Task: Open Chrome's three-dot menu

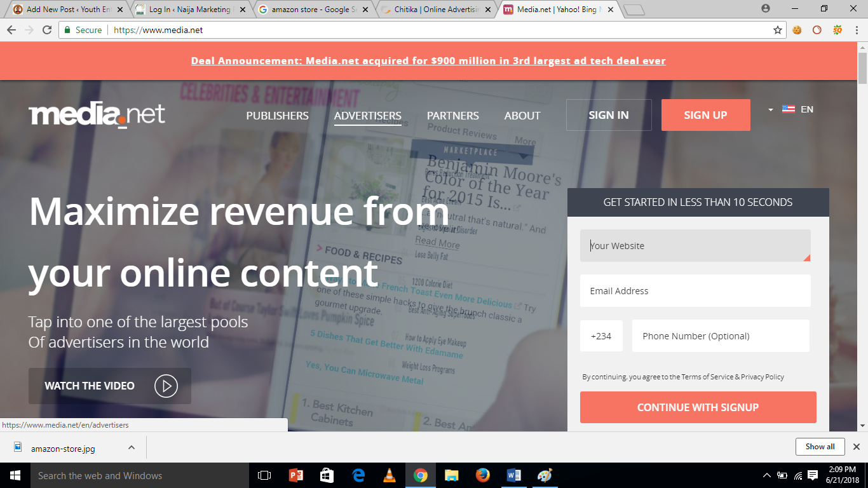Action: point(858,29)
